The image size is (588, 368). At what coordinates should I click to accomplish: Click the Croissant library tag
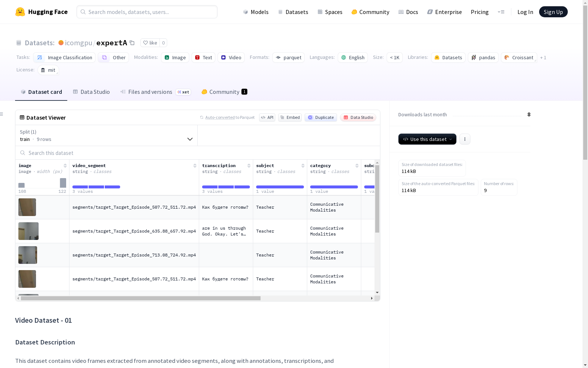pos(519,57)
